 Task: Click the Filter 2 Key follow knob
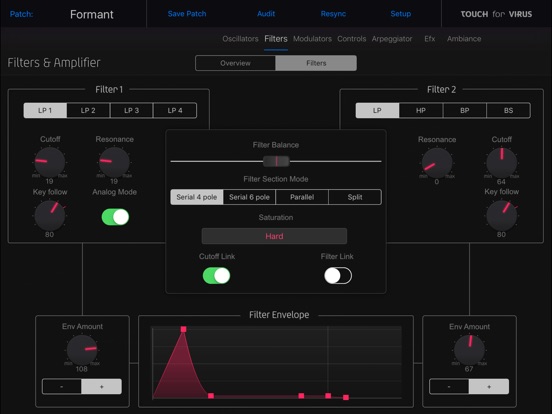coord(501,215)
